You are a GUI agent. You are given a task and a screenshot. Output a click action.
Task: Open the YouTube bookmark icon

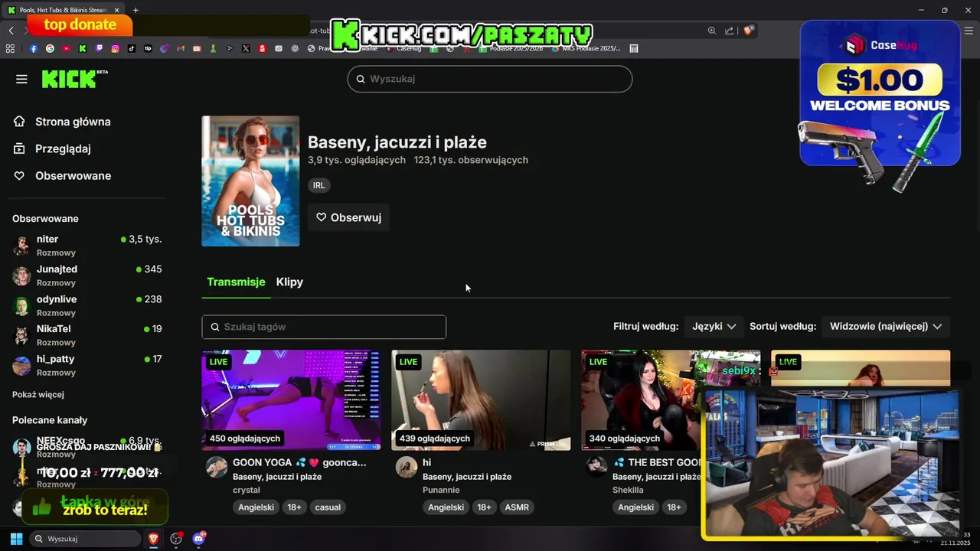[x=66, y=48]
